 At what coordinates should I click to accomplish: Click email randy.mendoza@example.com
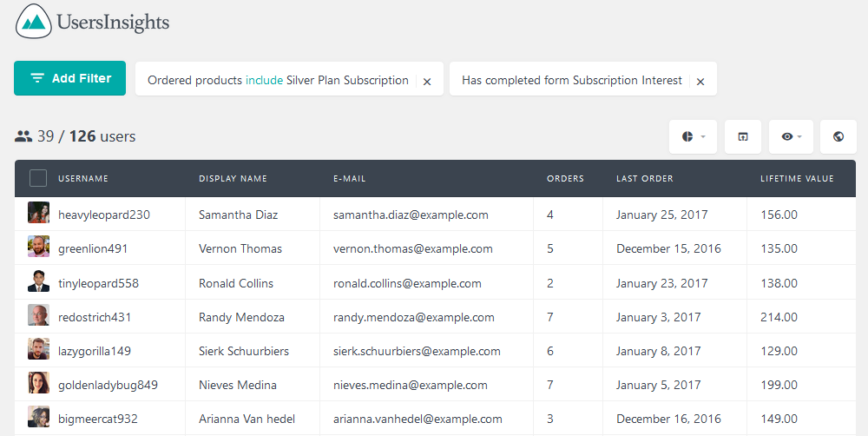[414, 317]
